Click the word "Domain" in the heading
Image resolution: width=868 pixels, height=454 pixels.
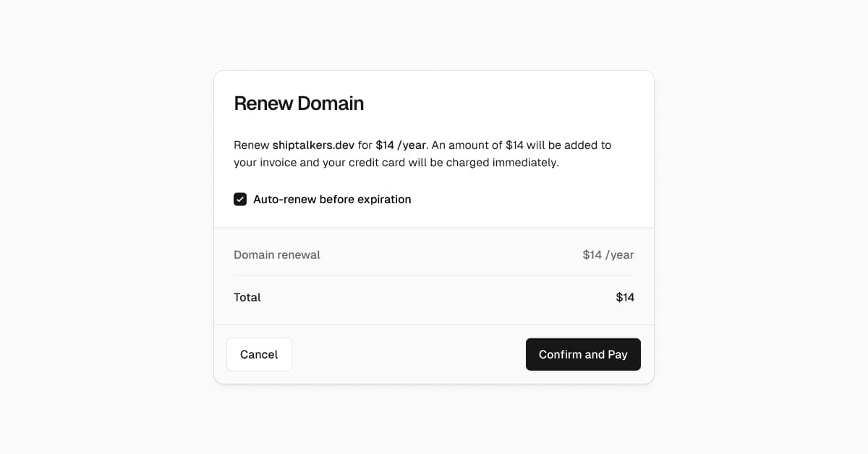tap(331, 103)
